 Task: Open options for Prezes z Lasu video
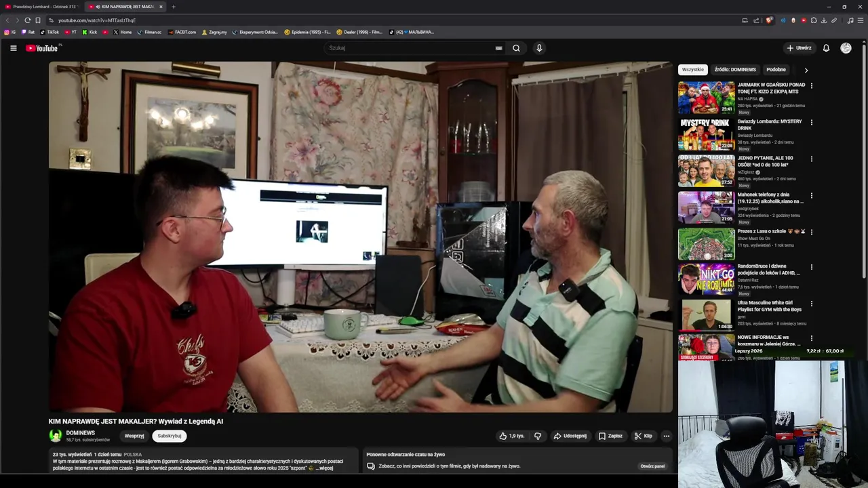(811, 232)
